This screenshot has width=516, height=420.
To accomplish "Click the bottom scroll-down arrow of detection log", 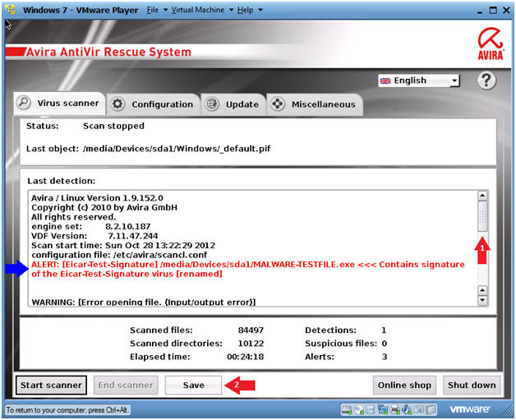I will [x=482, y=300].
